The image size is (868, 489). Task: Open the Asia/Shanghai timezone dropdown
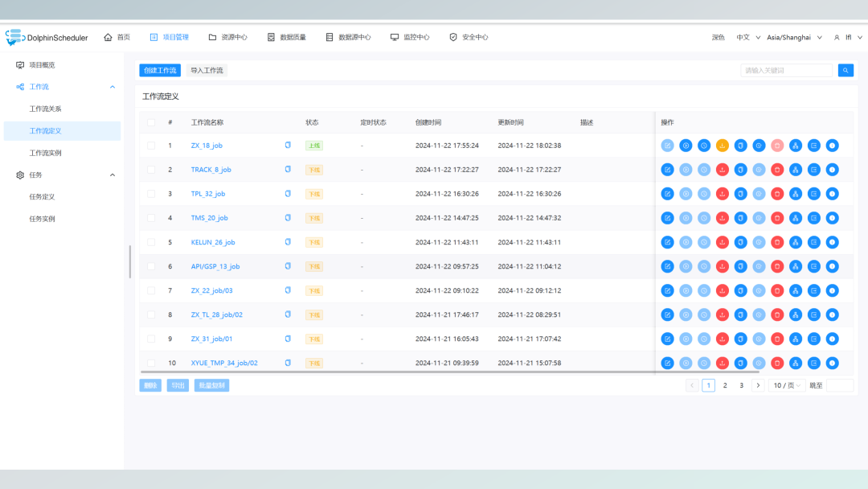pyautogui.click(x=794, y=37)
